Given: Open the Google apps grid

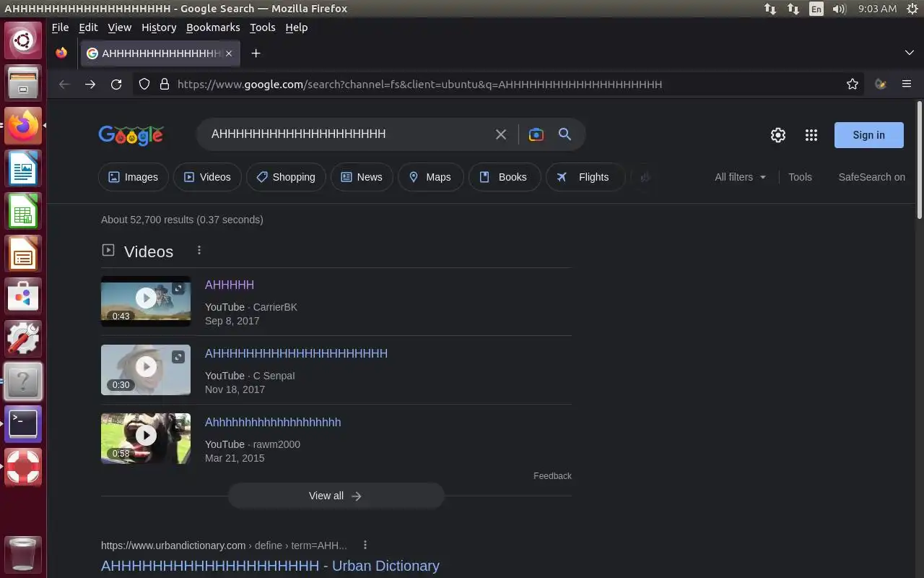Looking at the screenshot, I should (x=811, y=135).
